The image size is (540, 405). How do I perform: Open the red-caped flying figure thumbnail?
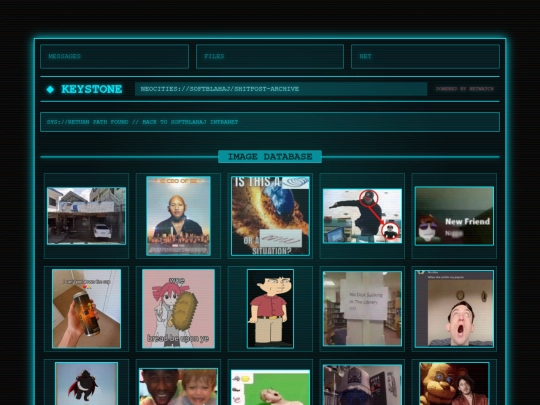pos(86,383)
